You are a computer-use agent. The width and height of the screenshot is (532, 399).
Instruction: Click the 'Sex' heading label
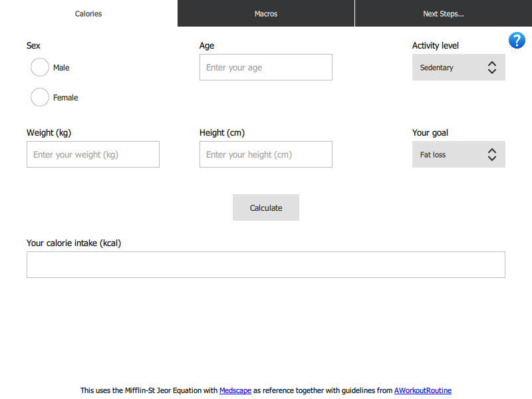click(33, 45)
